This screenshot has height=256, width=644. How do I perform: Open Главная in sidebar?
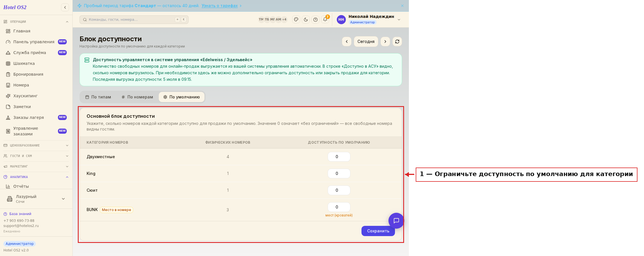coord(36,31)
